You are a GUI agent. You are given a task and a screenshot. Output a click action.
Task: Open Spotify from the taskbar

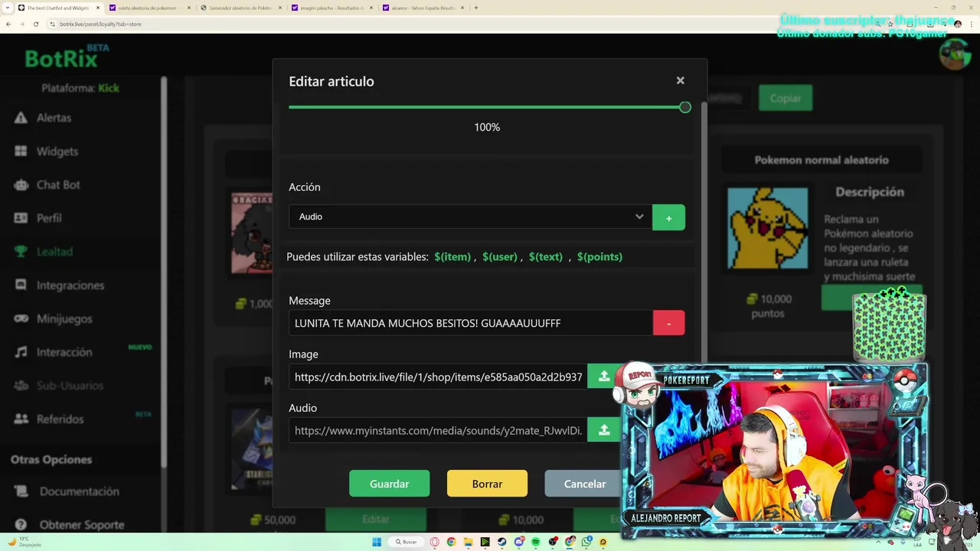(x=536, y=542)
